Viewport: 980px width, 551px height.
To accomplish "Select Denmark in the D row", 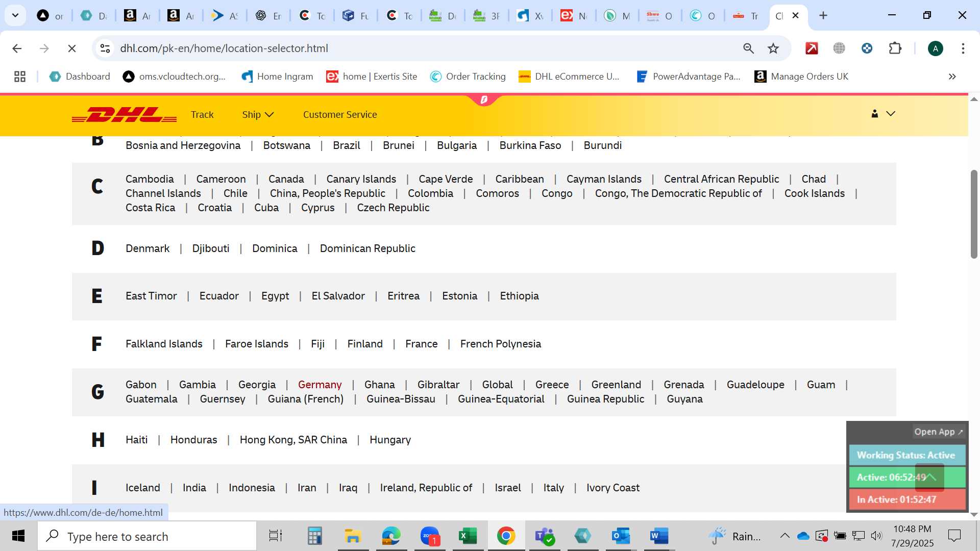I will [148, 248].
